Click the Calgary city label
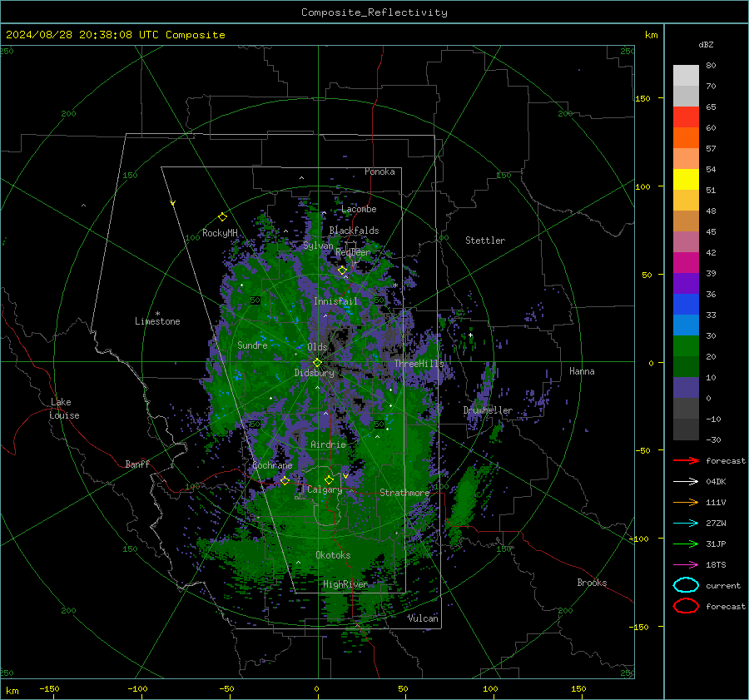This screenshot has width=749, height=700. (325, 489)
